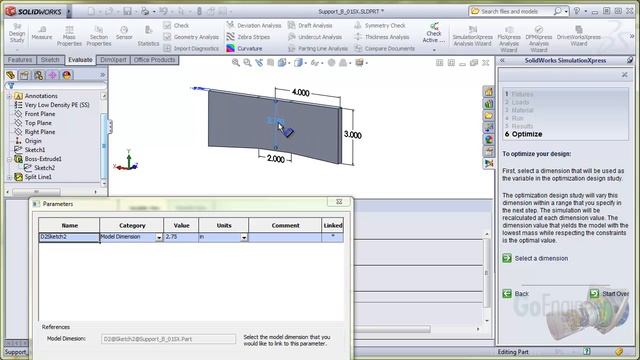Toggle Zebra Stripes display
The width and height of the screenshot is (640, 360).
[x=248, y=37]
